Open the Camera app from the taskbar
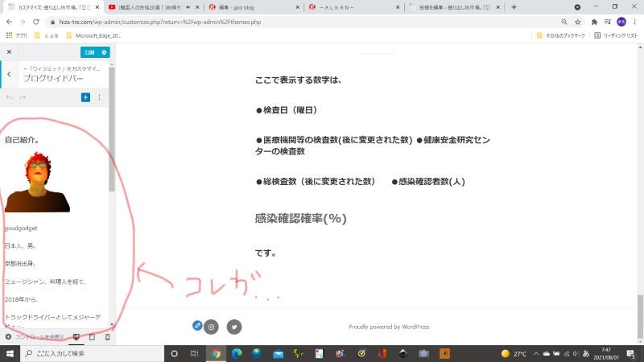This screenshot has width=644, height=362. [x=423, y=353]
